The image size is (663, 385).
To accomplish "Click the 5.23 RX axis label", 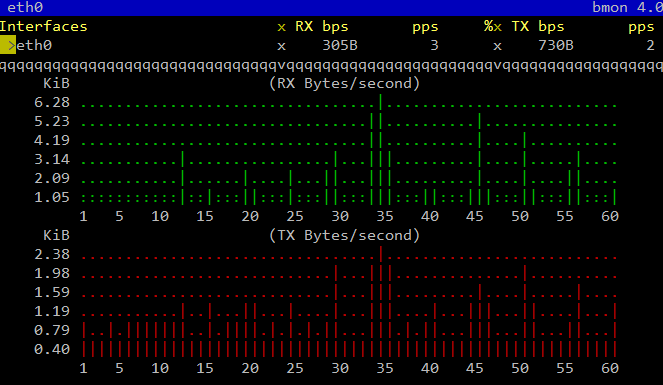I will pos(52,121).
